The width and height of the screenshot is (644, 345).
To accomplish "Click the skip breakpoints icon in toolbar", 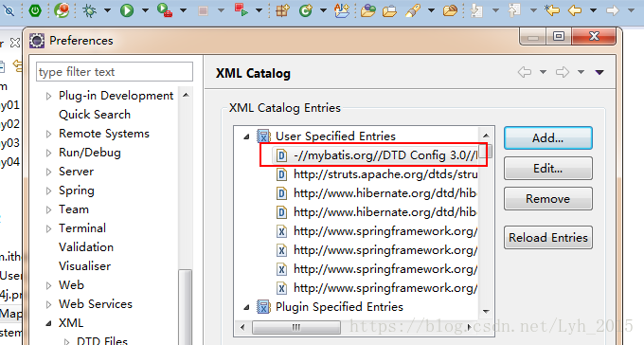I will click(9, 10).
